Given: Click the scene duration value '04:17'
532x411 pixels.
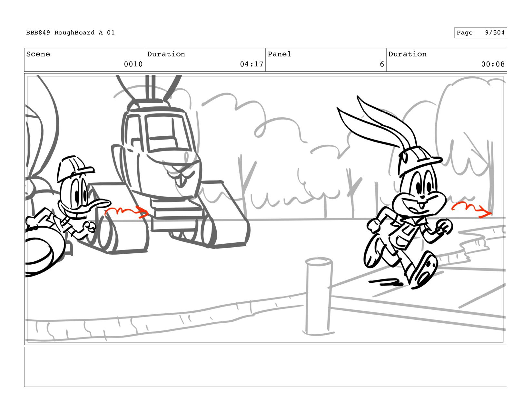Looking at the screenshot, I should [251, 64].
